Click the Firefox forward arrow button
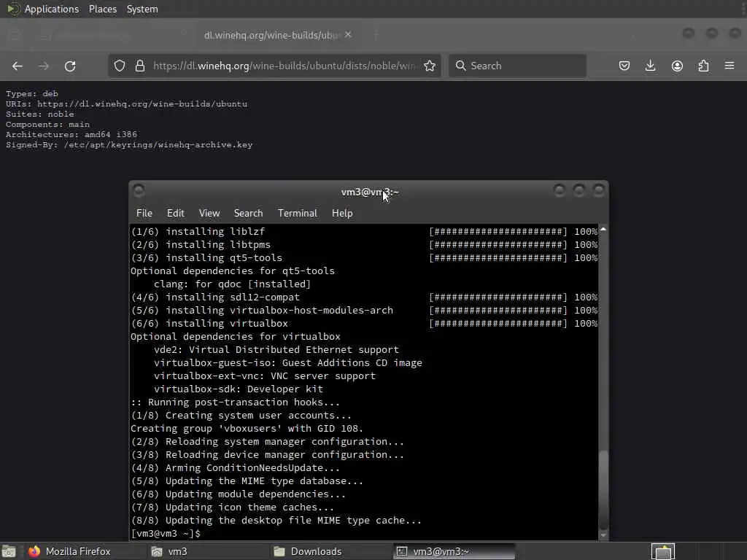The image size is (747, 560). (44, 66)
